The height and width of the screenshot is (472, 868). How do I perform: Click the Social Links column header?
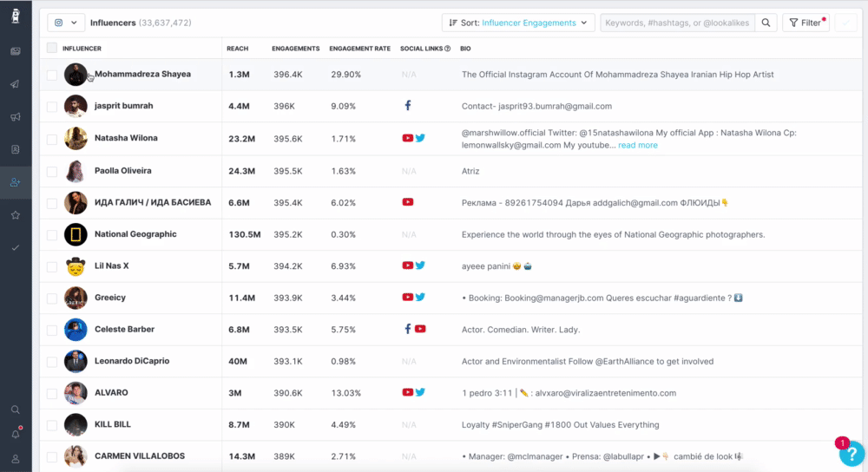421,49
